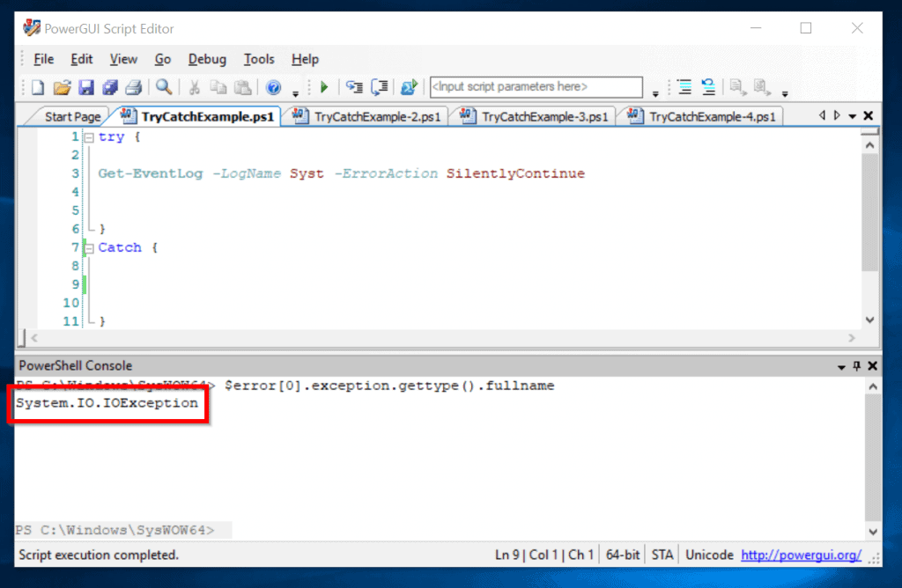Open the Debug menu

[206, 59]
